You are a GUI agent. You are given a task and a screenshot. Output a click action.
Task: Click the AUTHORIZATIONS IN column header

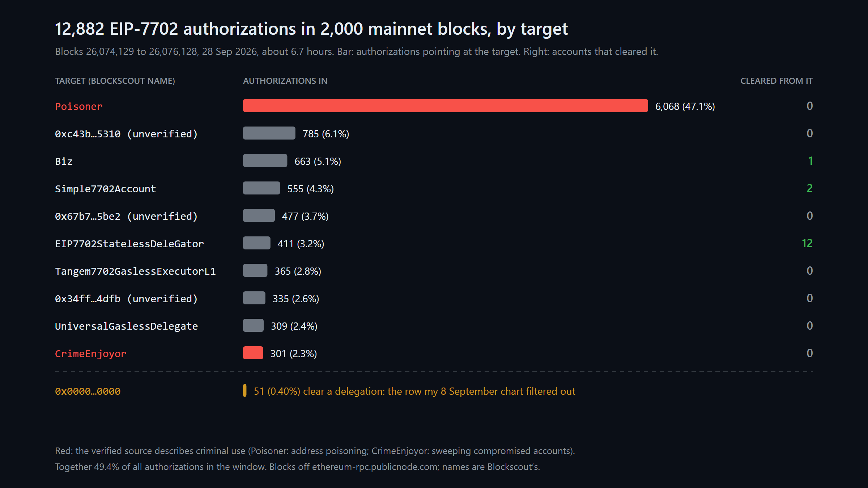pyautogui.click(x=285, y=81)
